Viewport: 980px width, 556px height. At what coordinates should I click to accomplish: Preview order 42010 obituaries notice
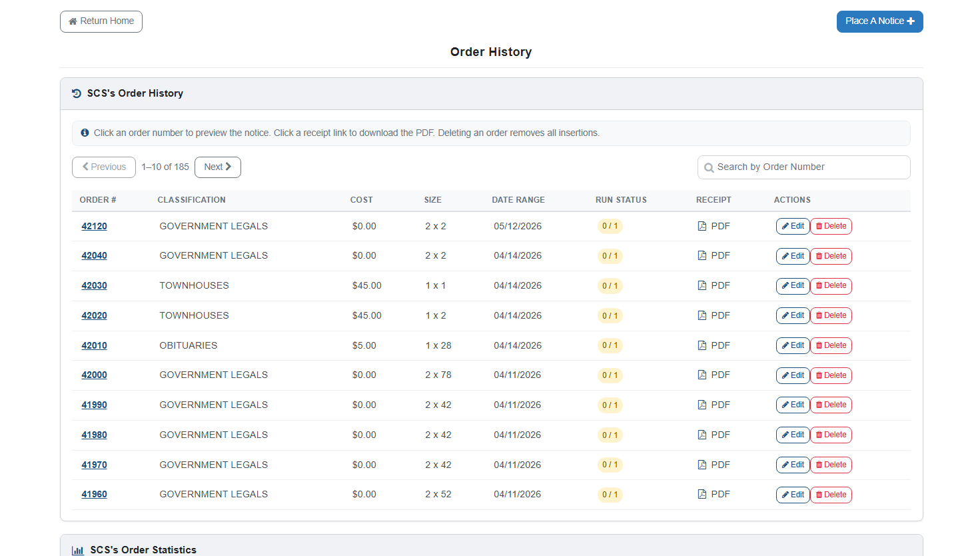tap(94, 345)
